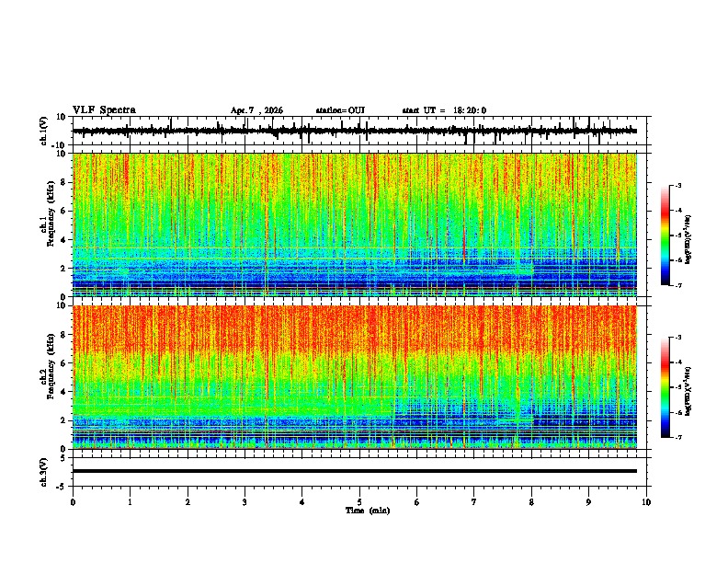Click the log(PSD) label beside ch.1 colorbar
The width and height of the screenshot is (728, 563).
[x=688, y=239]
